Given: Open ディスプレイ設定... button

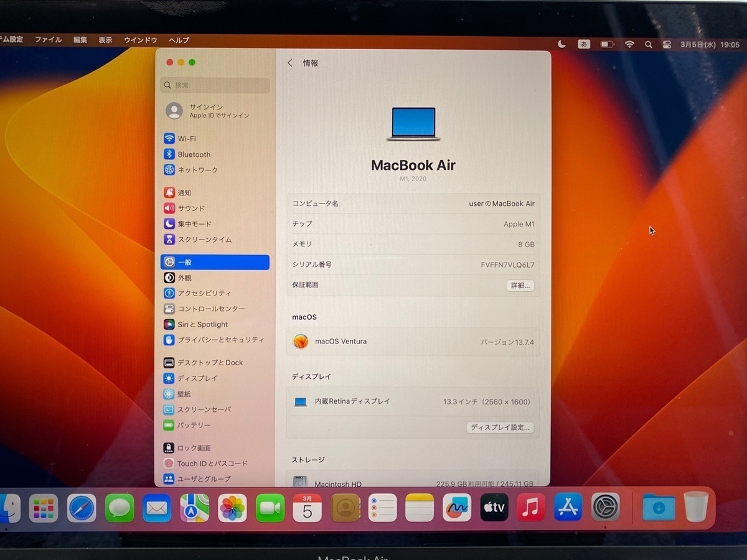Looking at the screenshot, I should coord(500,427).
